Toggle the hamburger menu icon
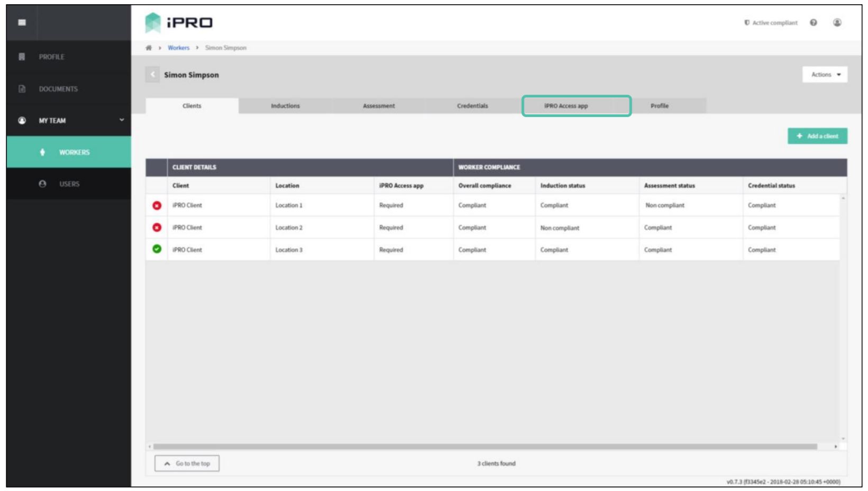Image resolution: width=868 pixels, height=491 pixels. point(22,22)
